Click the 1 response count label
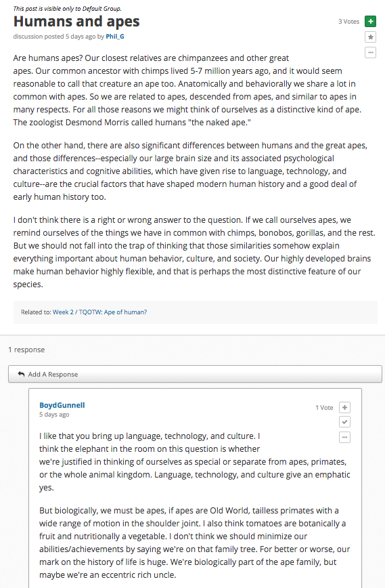Image resolution: width=385 pixels, height=588 pixels. point(26,350)
